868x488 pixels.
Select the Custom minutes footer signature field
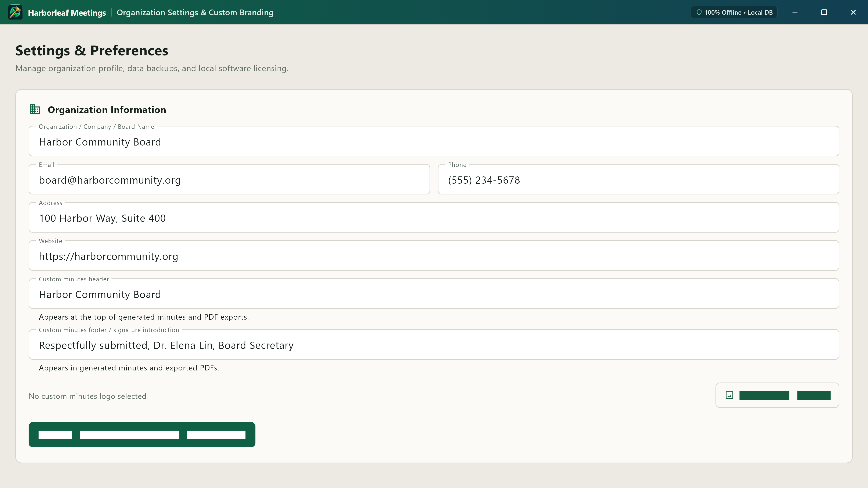[434, 344]
